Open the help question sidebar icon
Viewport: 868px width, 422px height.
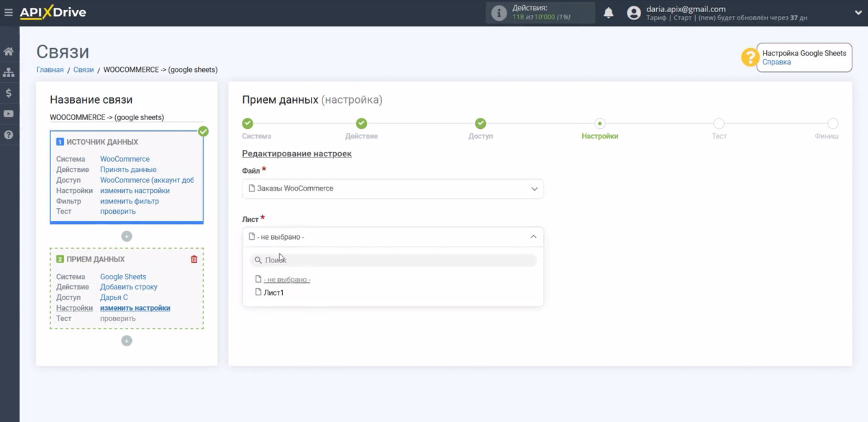pyautogui.click(x=9, y=135)
